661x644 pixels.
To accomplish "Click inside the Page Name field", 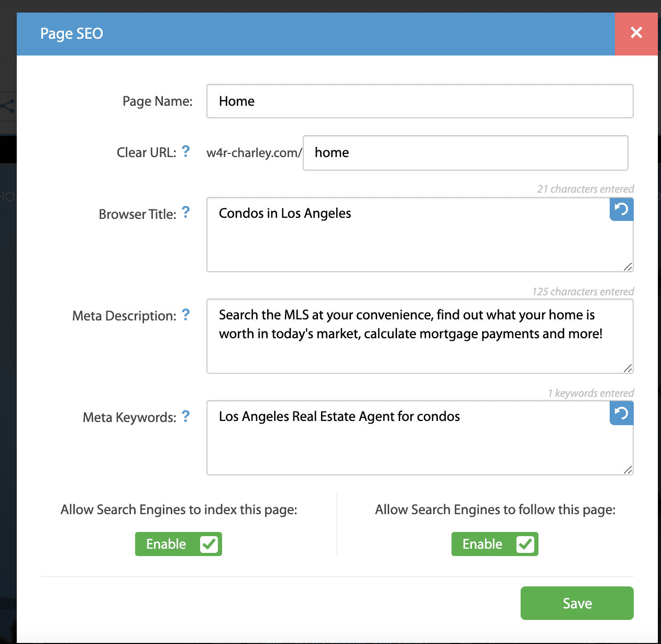I will point(419,101).
